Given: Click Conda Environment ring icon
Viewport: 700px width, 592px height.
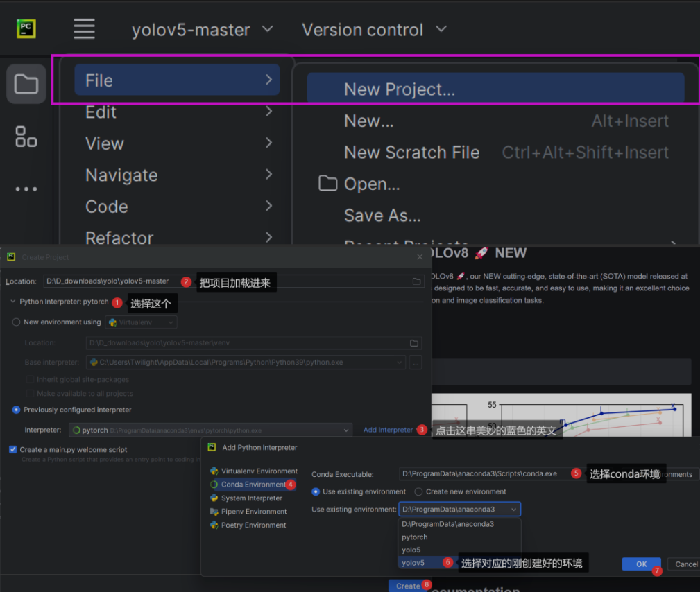Looking at the screenshot, I should 214,485.
